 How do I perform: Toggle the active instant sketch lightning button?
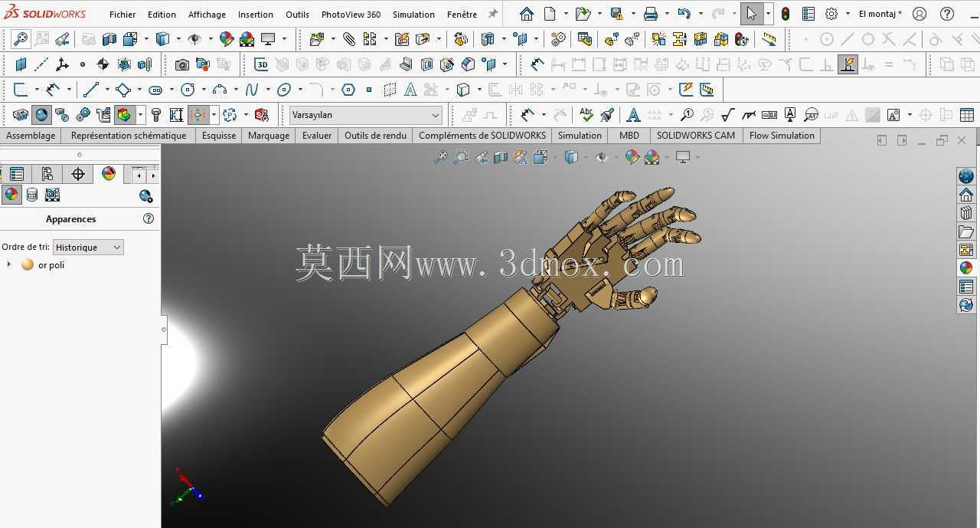point(848,65)
